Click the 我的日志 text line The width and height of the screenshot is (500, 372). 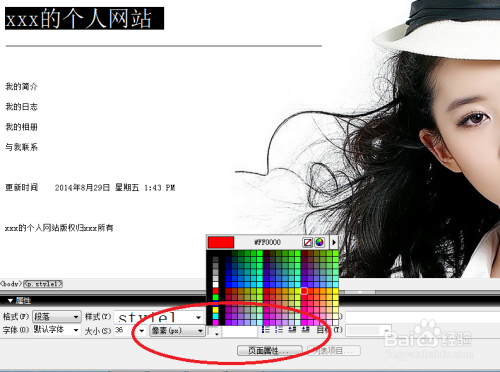21,107
